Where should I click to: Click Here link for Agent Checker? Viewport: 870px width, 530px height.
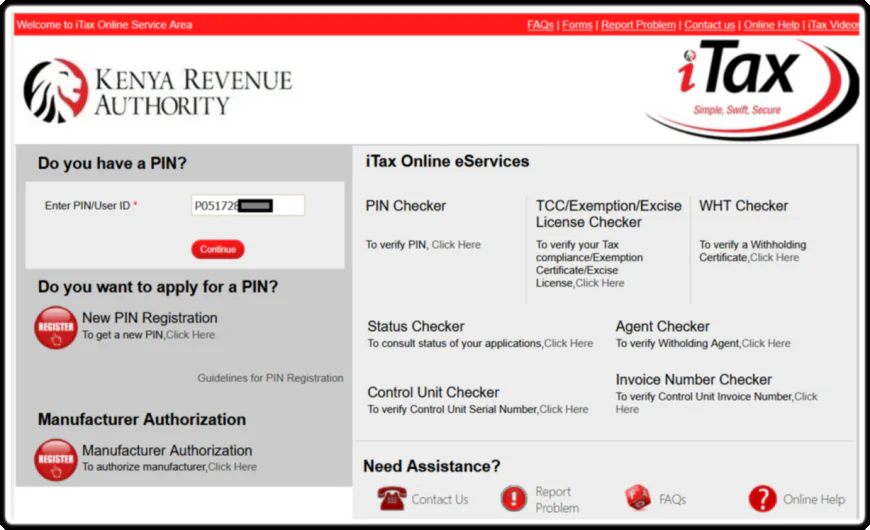click(766, 344)
